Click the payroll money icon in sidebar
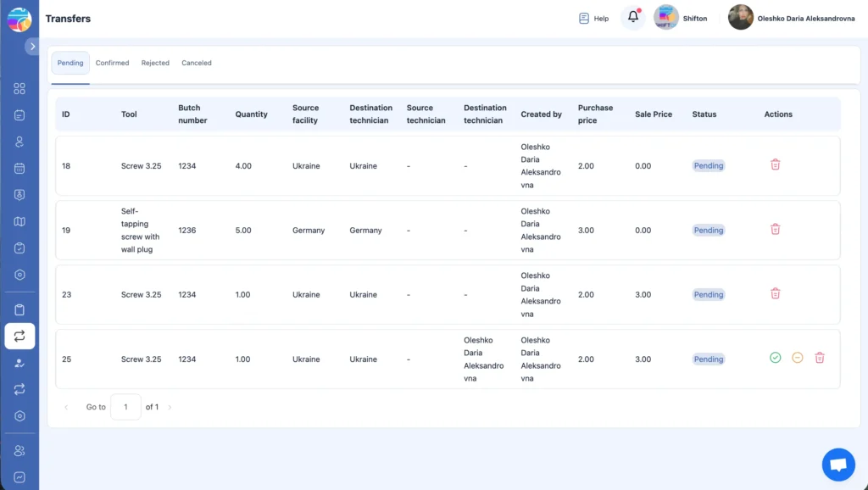The width and height of the screenshot is (868, 490). click(x=19, y=195)
